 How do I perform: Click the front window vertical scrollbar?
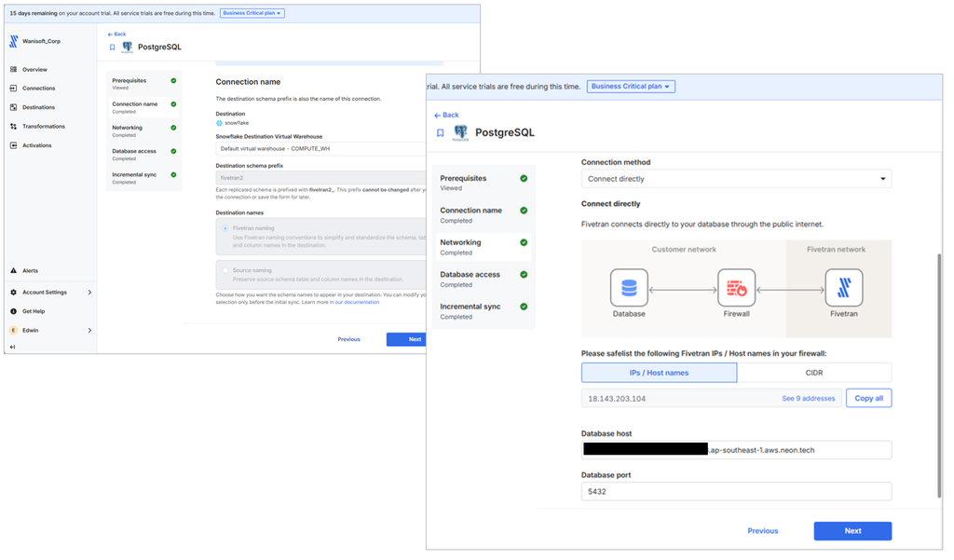[939, 376]
